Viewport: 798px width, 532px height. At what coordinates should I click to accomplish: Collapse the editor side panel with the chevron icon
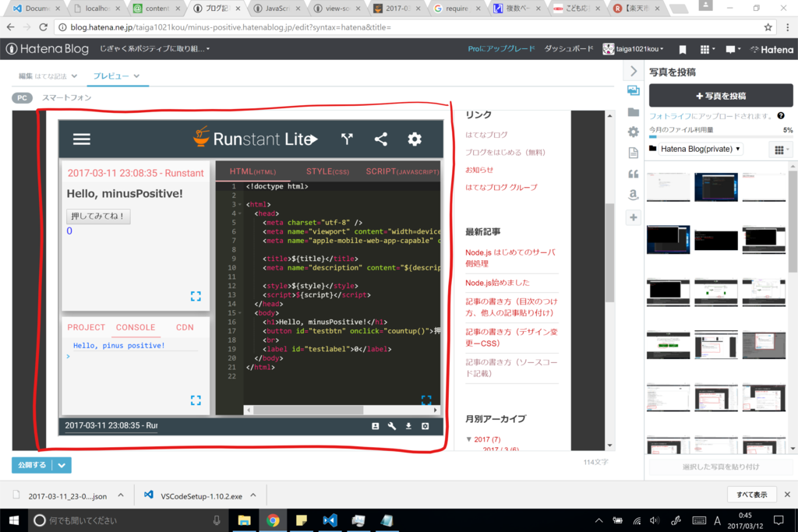pyautogui.click(x=634, y=71)
